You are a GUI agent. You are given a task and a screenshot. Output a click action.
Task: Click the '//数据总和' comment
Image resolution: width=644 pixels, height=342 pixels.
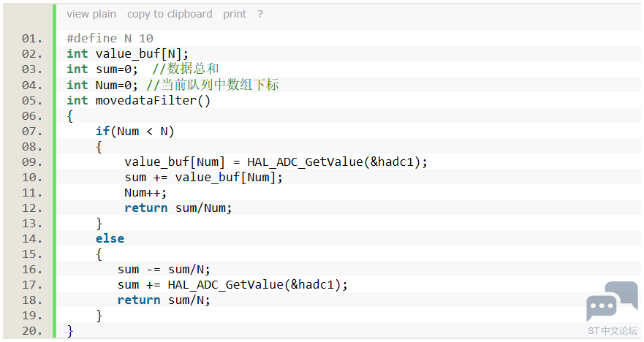[x=185, y=69]
